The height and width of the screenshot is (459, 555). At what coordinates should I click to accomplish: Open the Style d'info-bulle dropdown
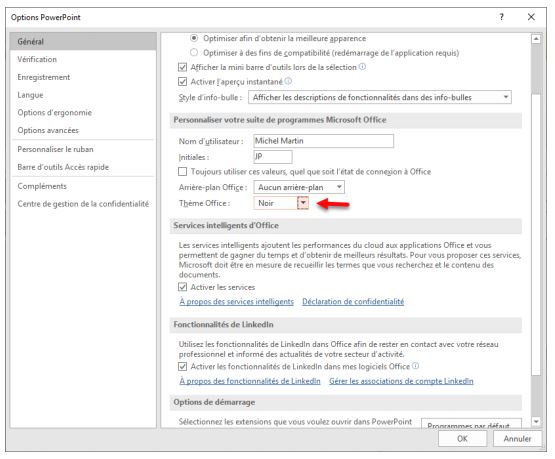click(379, 97)
